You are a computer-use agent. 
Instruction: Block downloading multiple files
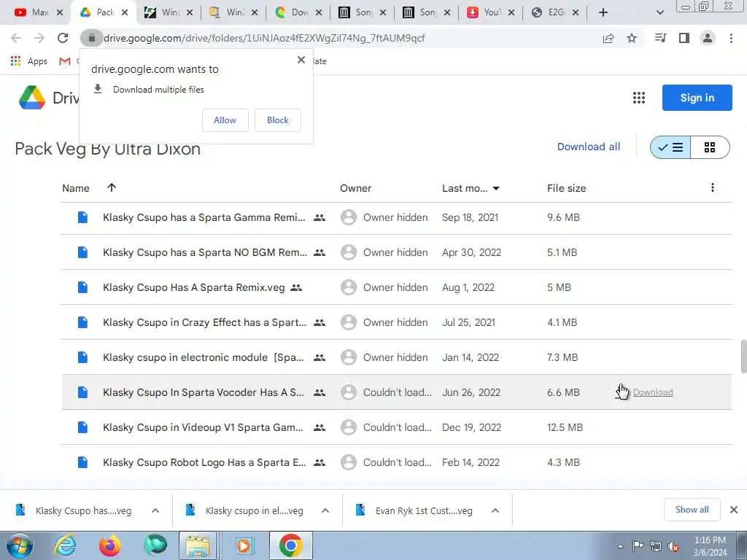[x=278, y=120]
